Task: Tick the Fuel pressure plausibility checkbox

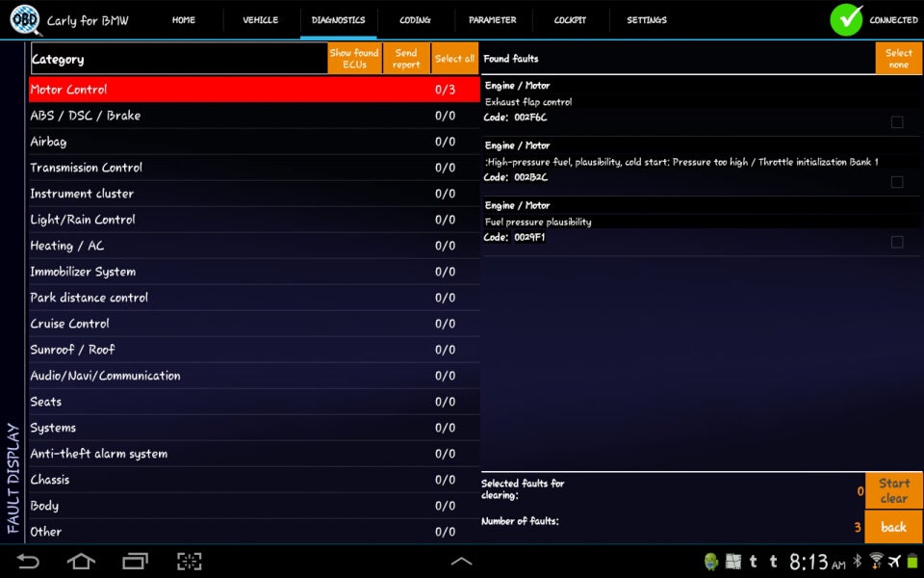Action: (x=897, y=242)
